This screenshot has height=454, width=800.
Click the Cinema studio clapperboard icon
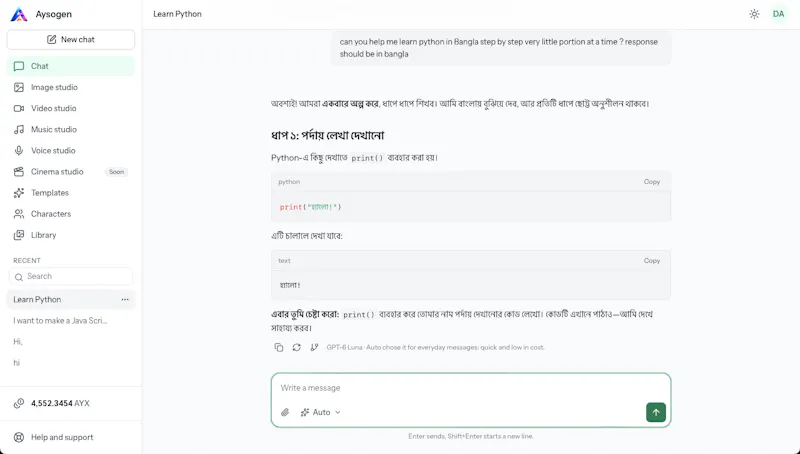pos(19,172)
